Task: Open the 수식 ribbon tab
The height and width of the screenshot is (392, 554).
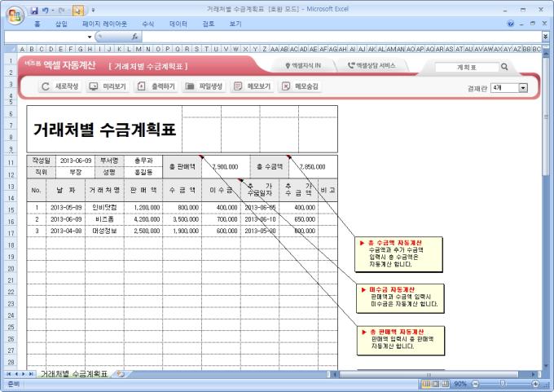Action: [x=147, y=24]
